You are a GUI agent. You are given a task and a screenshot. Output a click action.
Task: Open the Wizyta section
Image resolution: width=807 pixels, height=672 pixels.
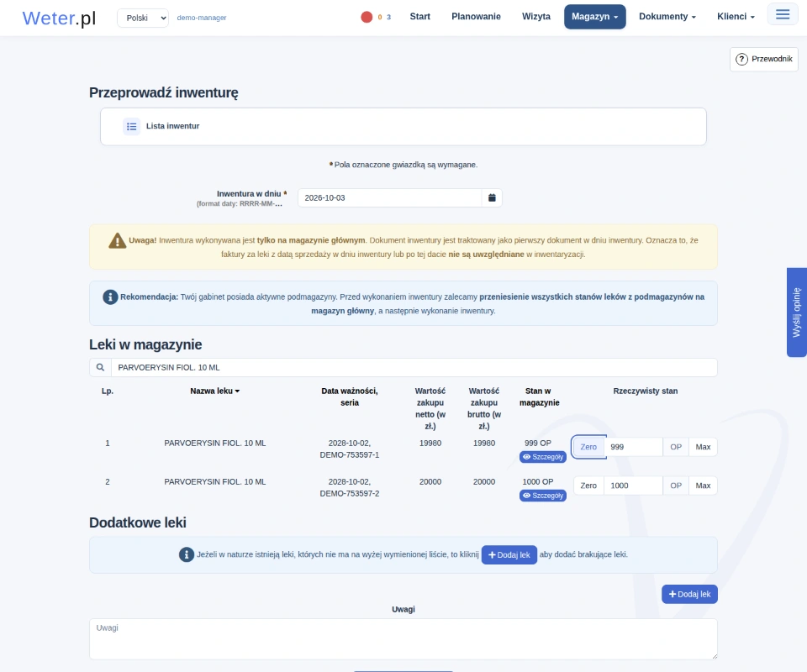[536, 17]
